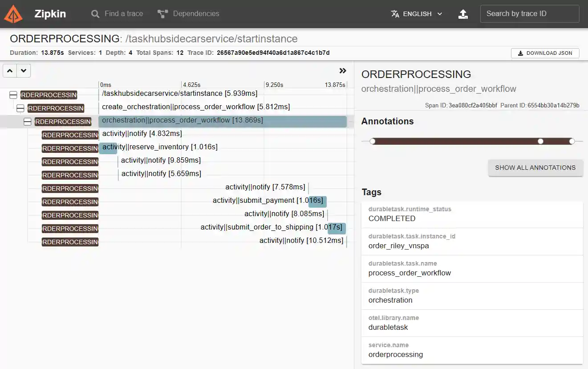Screen dimensions: 588x369
Task: Collapse the detail panel with the double-chevron icon
Action: pyautogui.click(x=343, y=70)
